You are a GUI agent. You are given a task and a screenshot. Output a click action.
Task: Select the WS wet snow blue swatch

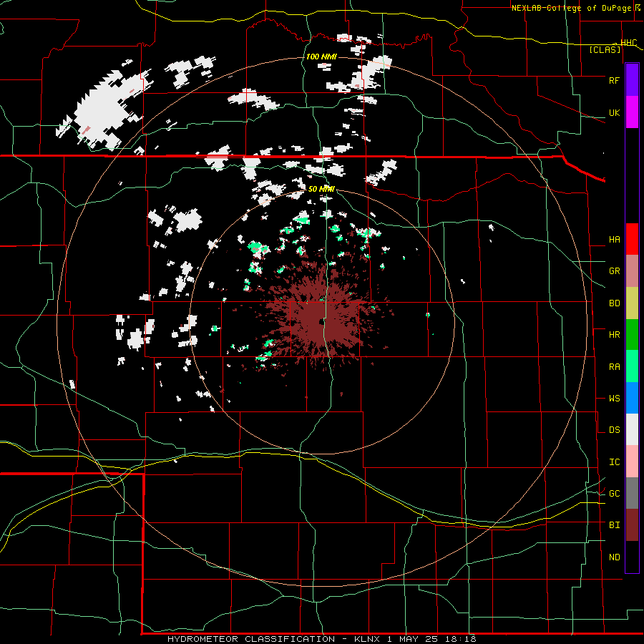pyautogui.click(x=632, y=398)
